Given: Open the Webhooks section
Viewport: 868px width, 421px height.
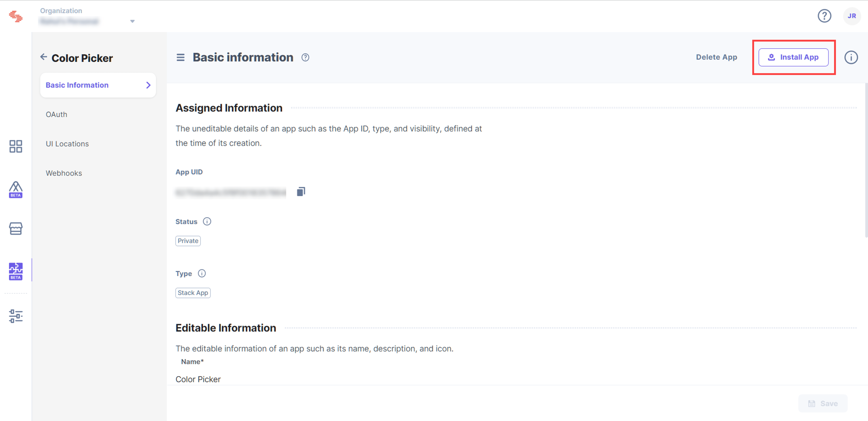Looking at the screenshot, I should coord(64,173).
